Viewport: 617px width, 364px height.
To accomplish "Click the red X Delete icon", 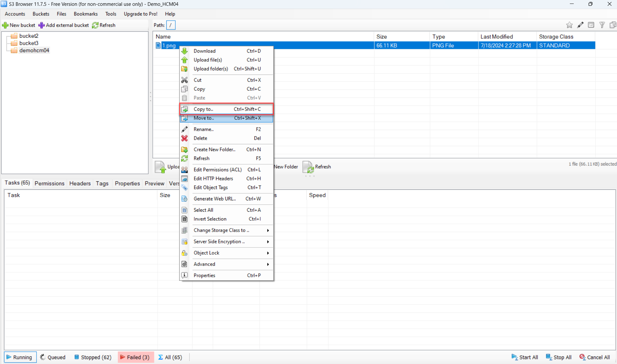I will (184, 138).
